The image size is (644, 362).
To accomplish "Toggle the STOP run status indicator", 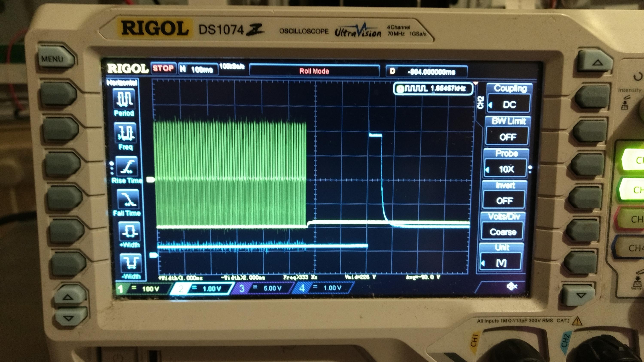I will pyautogui.click(x=163, y=68).
